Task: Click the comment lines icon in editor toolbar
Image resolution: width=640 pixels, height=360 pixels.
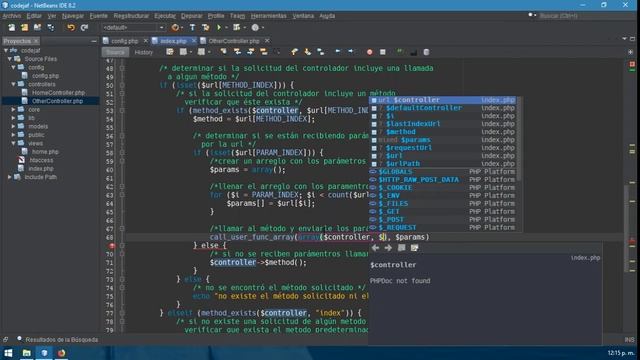Action: pos(400,52)
